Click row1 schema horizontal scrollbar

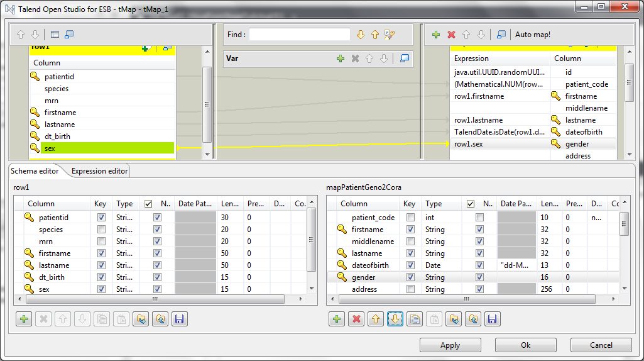[x=155, y=299]
